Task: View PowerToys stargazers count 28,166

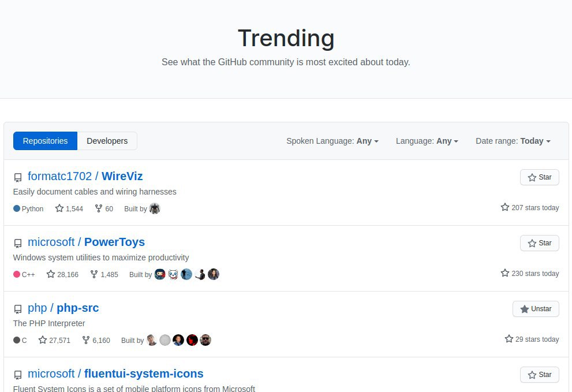Action: [62, 274]
